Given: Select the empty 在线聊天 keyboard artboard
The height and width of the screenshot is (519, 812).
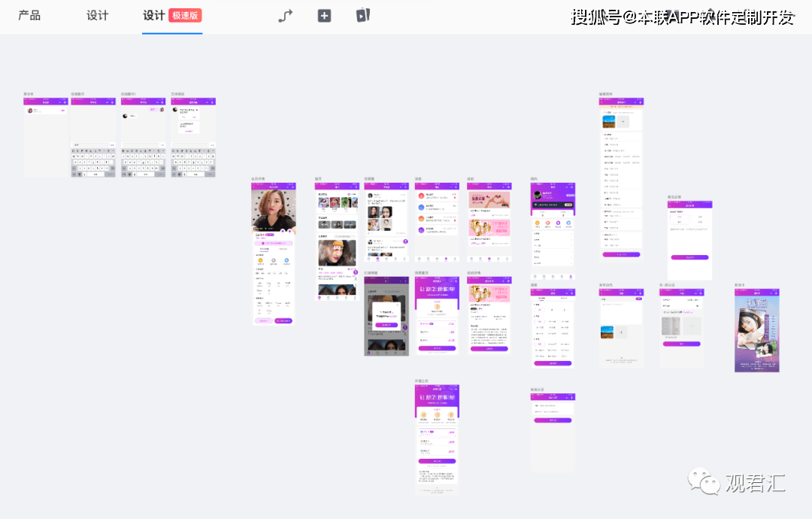Looking at the screenshot, I should pos(93,138).
